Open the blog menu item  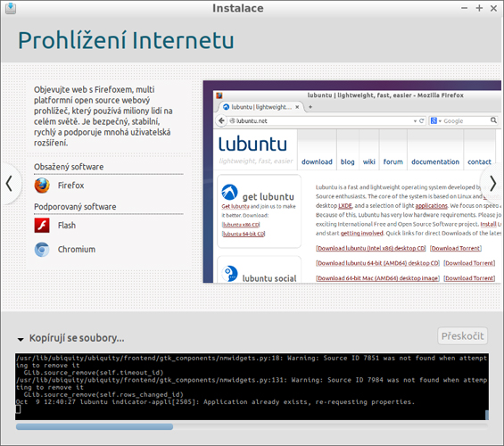point(348,161)
